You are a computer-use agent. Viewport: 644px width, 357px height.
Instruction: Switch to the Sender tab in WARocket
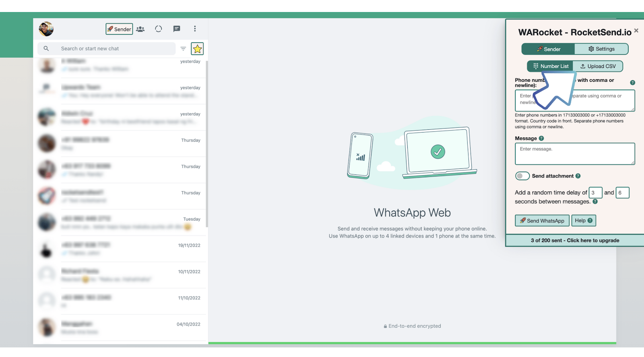click(548, 49)
